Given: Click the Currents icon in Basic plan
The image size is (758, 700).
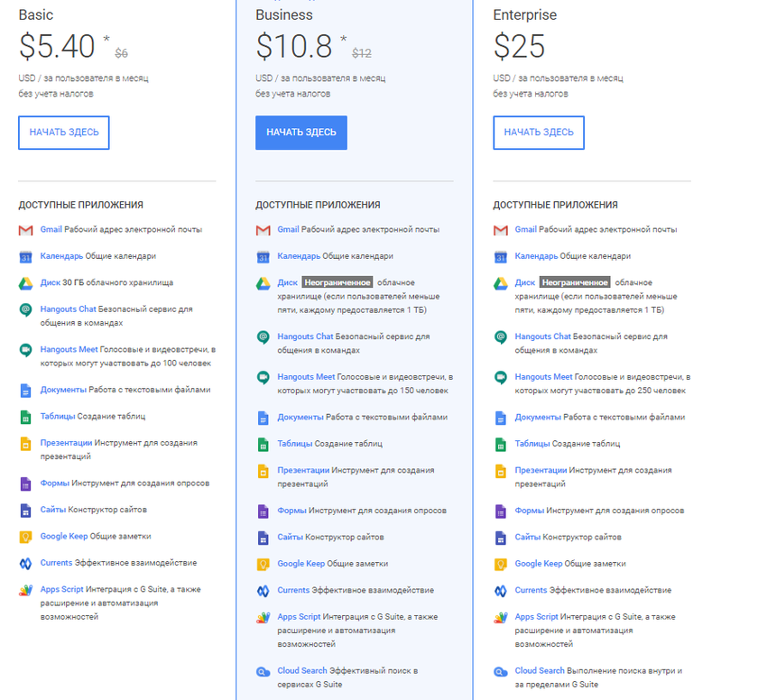Looking at the screenshot, I should [25, 564].
